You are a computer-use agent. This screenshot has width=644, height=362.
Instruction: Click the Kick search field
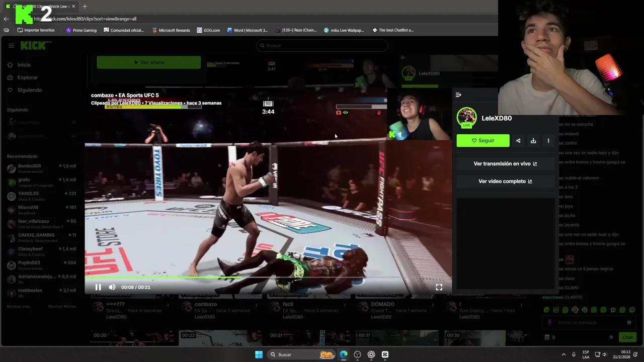click(x=322, y=46)
